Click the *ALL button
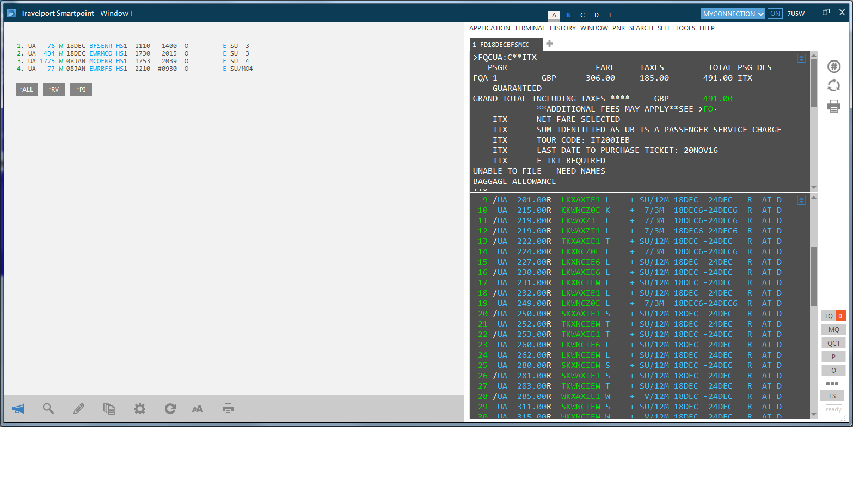 pyautogui.click(x=27, y=90)
